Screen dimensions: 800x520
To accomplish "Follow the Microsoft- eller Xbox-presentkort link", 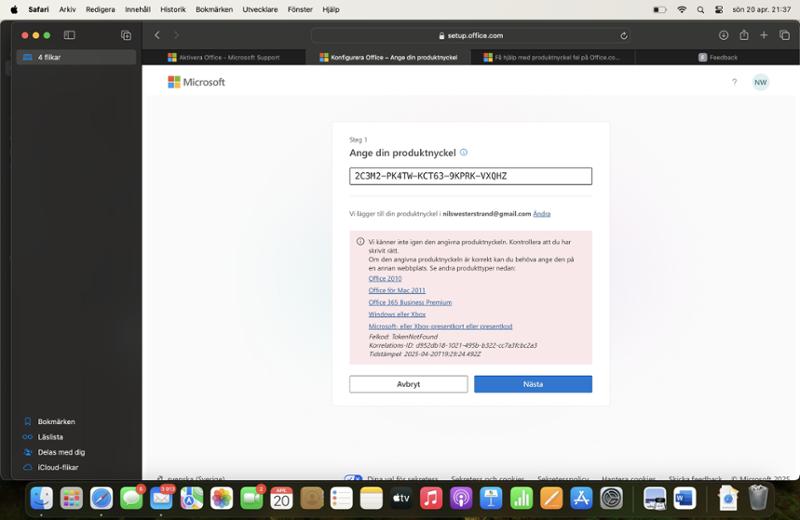I will pyautogui.click(x=440, y=327).
